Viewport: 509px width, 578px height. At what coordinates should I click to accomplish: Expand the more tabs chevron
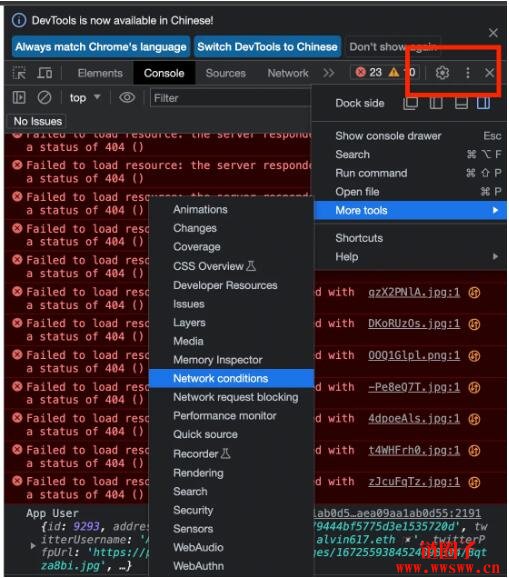click(328, 73)
